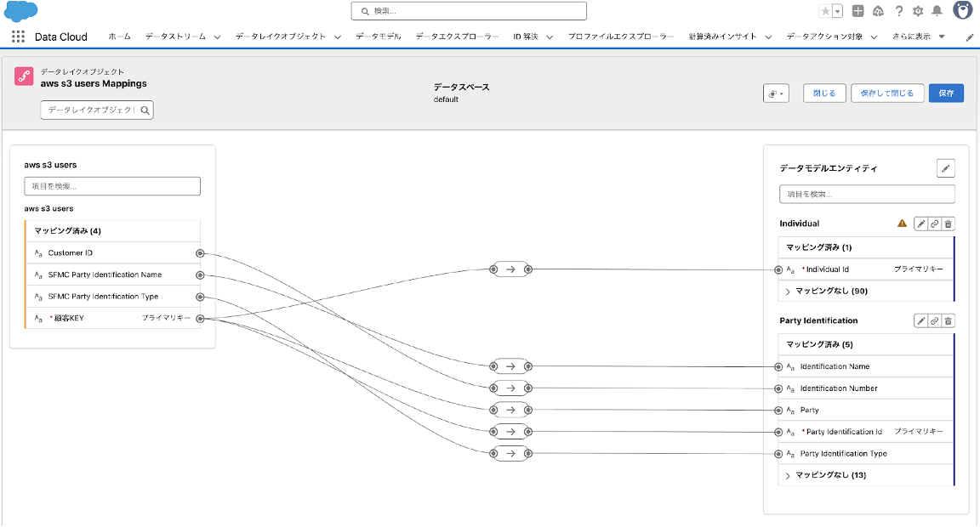This screenshot has width=980, height=527.
Task: Click the 保存して閉じる button
Action: (887, 93)
